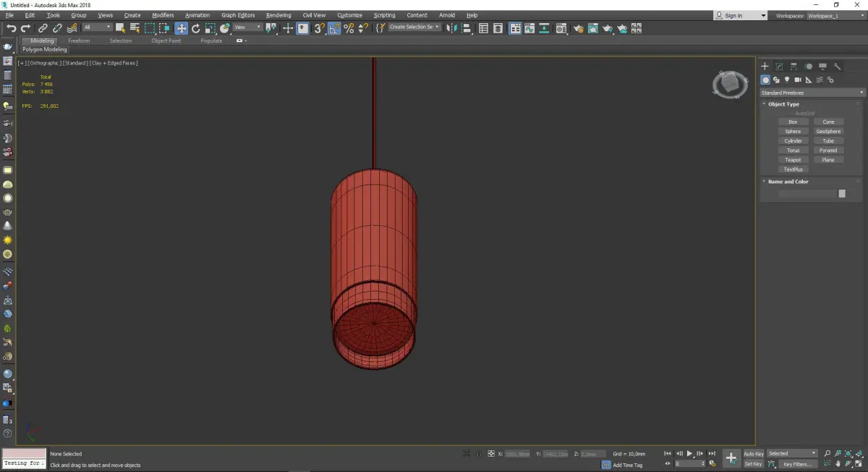Activate the Select and Scale tool
This screenshot has height=472, width=868.
[210, 28]
